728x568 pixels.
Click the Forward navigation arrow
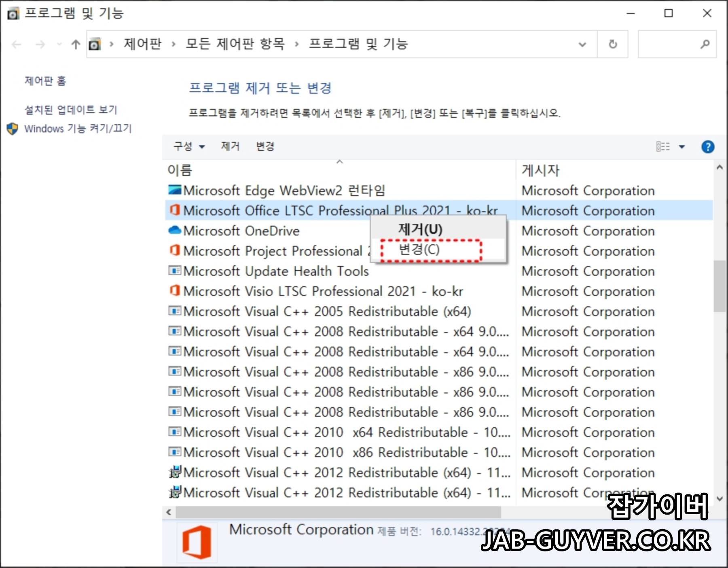point(40,44)
